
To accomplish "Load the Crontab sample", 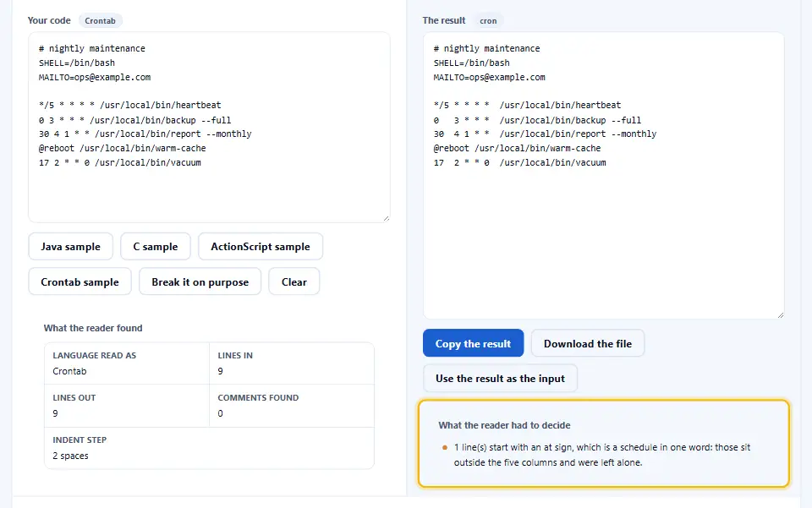I will tap(80, 282).
